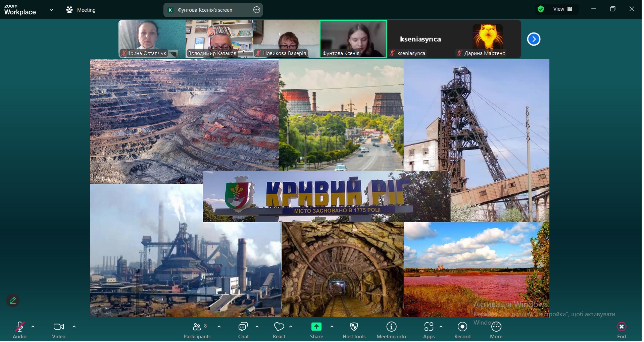
Task: Open the React emoji menu
Action: (279, 330)
